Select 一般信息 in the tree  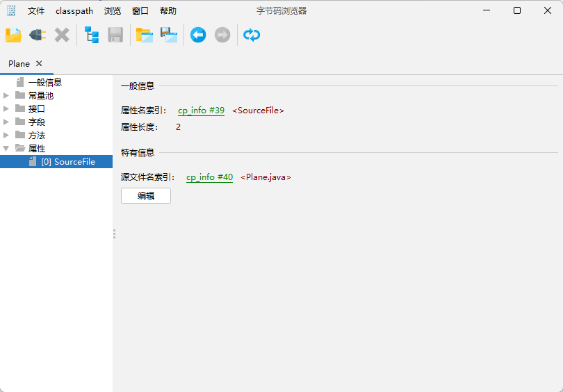[x=44, y=83]
